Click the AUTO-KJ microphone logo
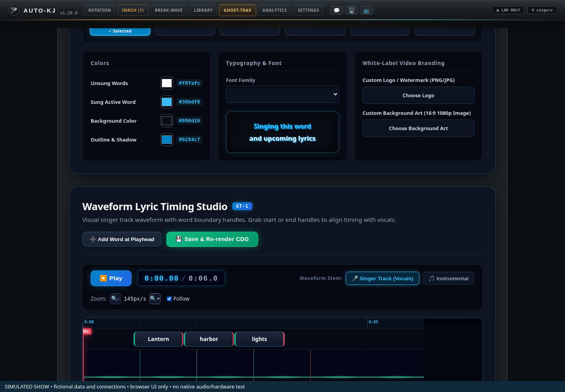This screenshot has height=392, width=565. [14, 10]
